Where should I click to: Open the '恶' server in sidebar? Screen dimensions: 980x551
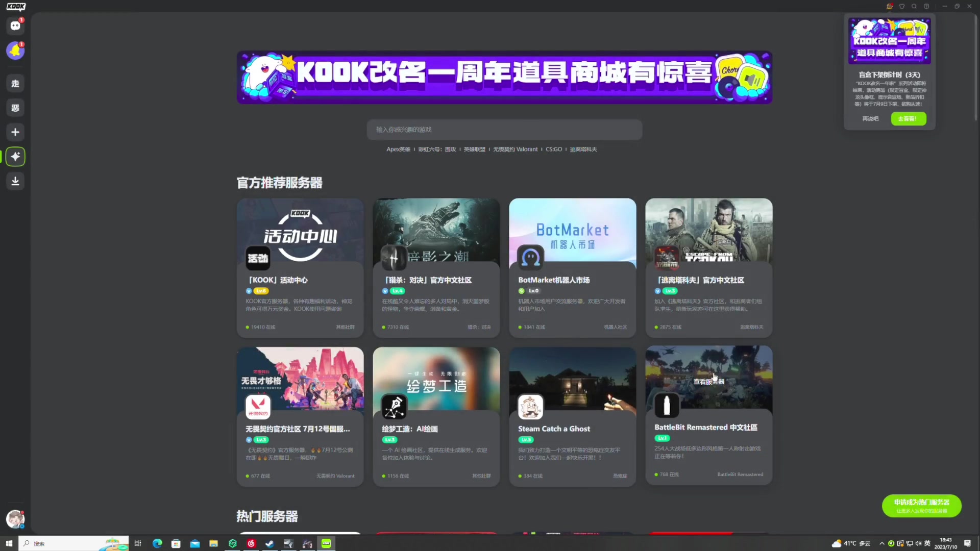click(15, 108)
